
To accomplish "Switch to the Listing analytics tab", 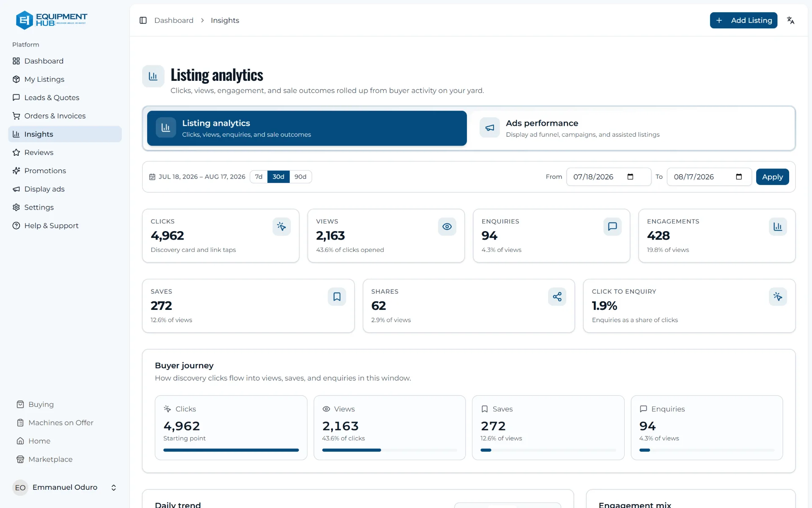I will pos(307,128).
